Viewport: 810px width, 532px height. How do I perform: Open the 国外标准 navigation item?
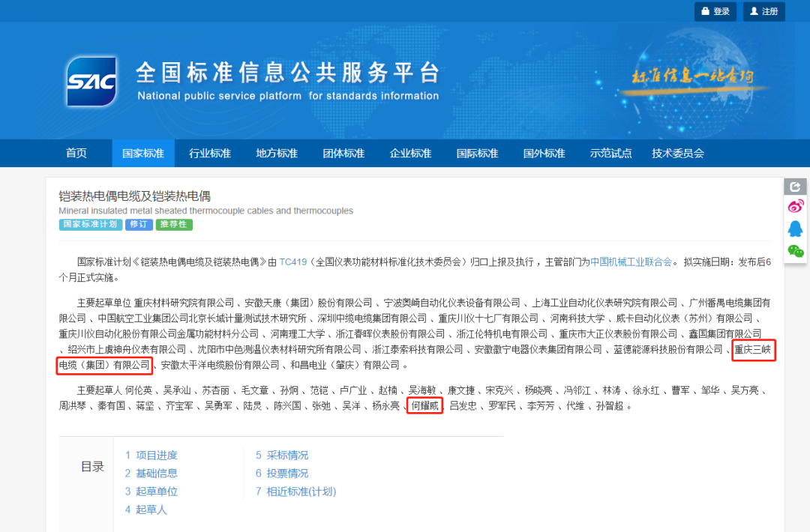[544, 154]
